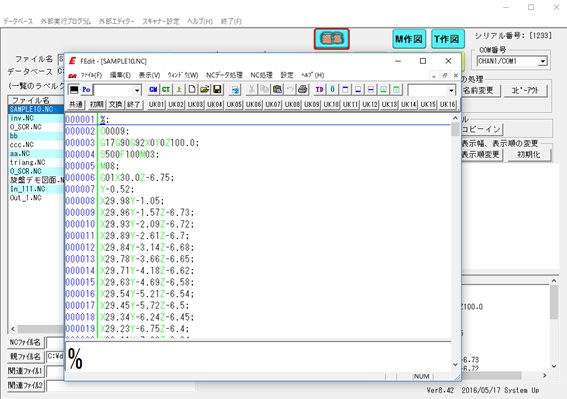This screenshot has height=399, width=567.
Task: Click the teal 0 toolbar icon
Action: pos(332,89)
